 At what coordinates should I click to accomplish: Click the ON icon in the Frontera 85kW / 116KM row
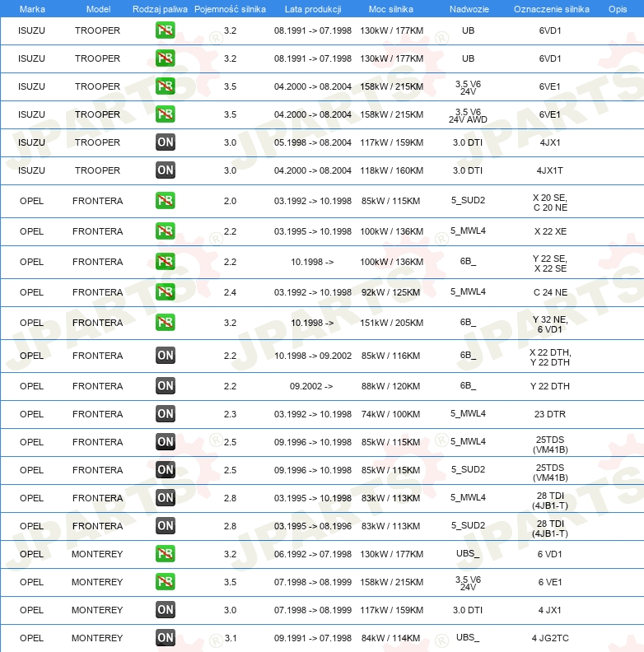(x=166, y=355)
